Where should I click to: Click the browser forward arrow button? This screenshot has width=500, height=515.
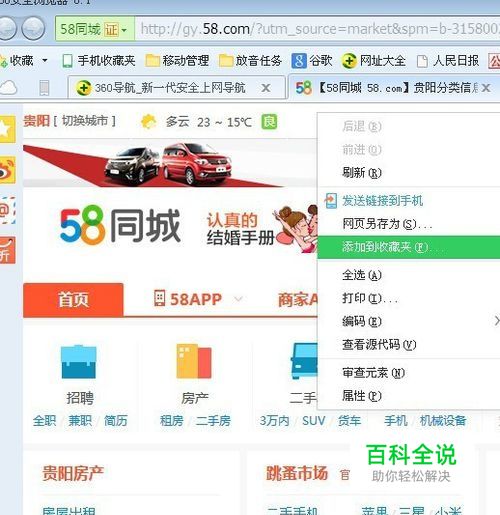pos(33,29)
